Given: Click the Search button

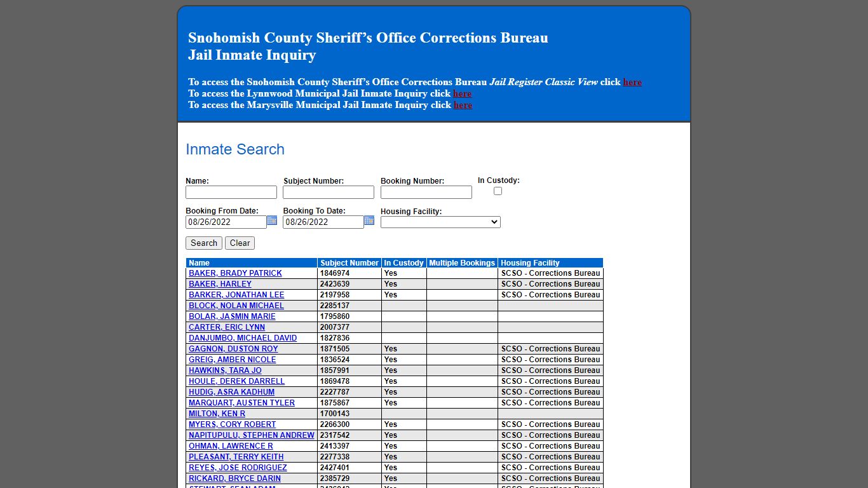Looking at the screenshot, I should [x=204, y=243].
